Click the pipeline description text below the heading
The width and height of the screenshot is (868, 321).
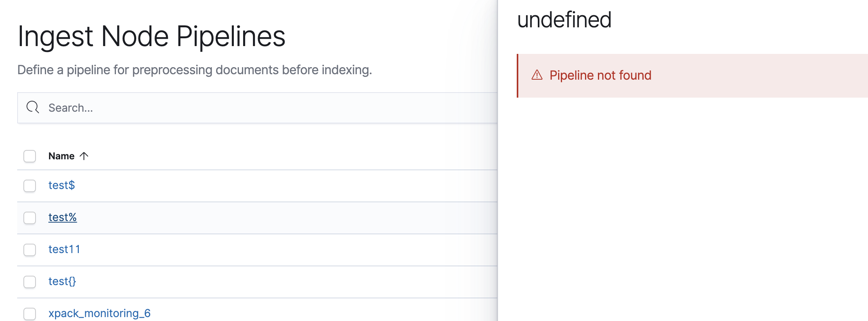click(195, 70)
